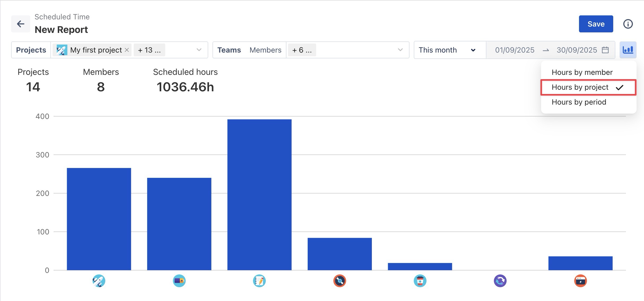Click the coffee cup project icon
644x301 pixels.
[420, 281]
